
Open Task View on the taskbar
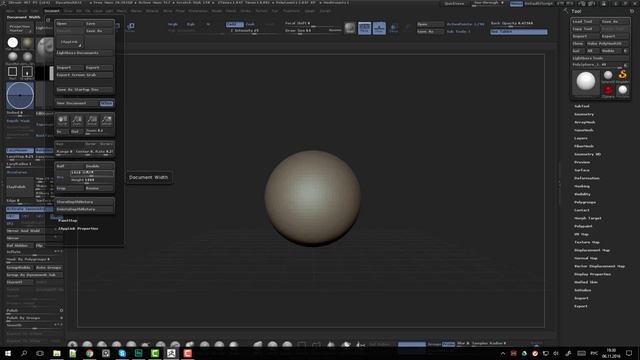pos(40,353)
